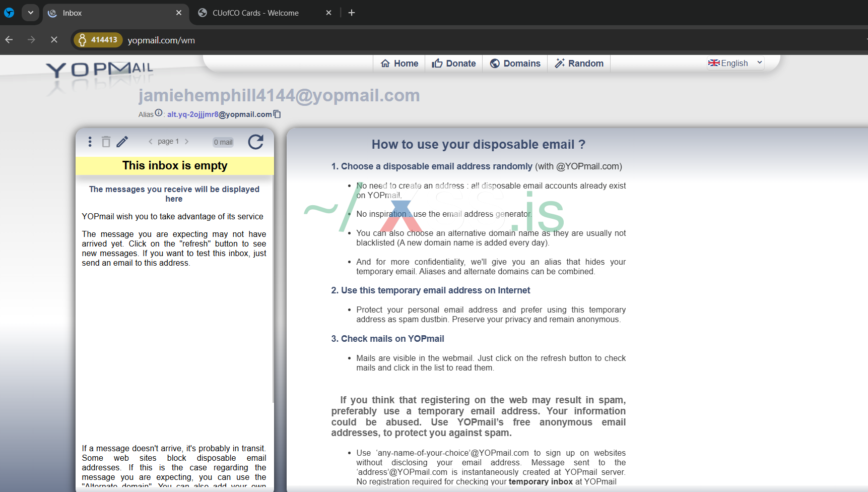Screen dimensions: 868x492
Task: Click the alias info icon
Action: (x=159, y=113)
